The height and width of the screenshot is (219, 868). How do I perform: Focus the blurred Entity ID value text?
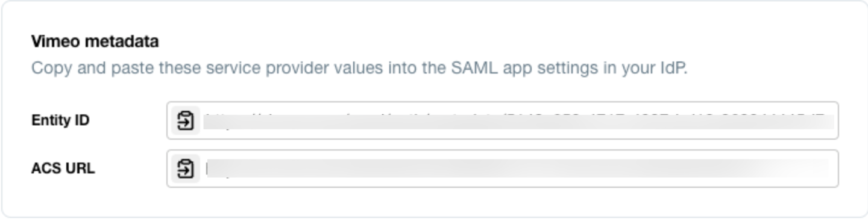pos(518,120)
